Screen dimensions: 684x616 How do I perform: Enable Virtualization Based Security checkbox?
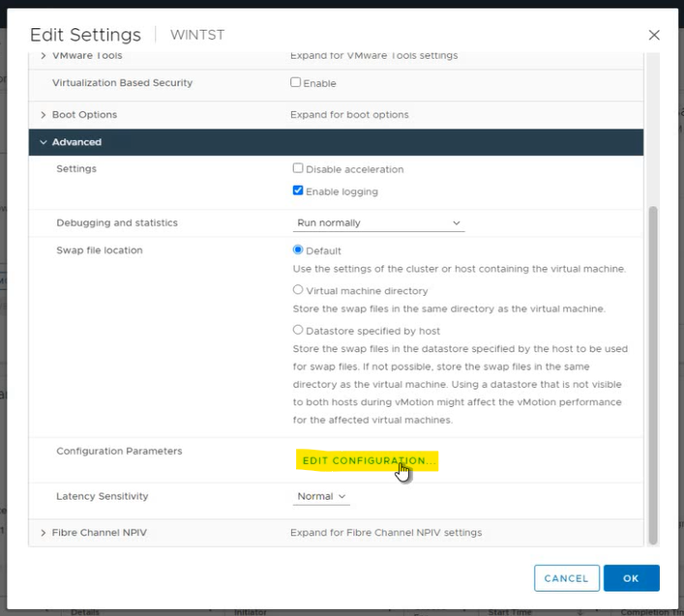click(297, 83)
